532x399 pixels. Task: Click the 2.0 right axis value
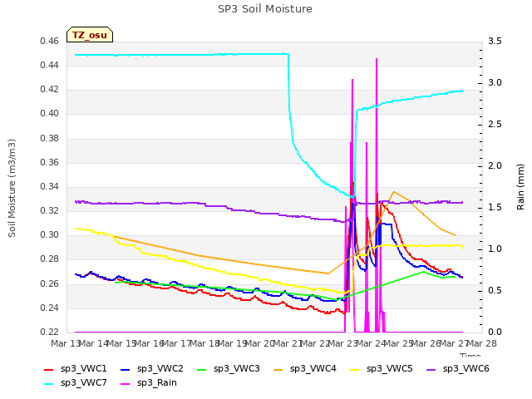pyautogui.click(x=495, y=166)
